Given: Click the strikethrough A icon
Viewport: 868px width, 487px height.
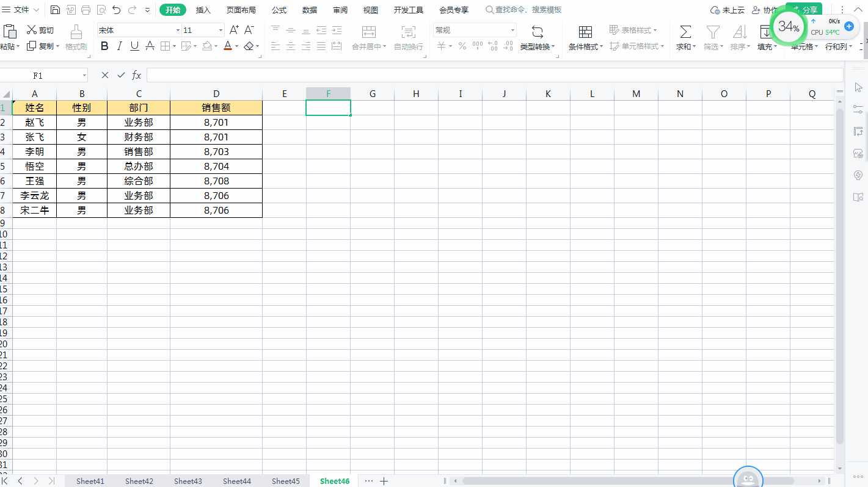Looking at the screenshot, I should point(150,46).
